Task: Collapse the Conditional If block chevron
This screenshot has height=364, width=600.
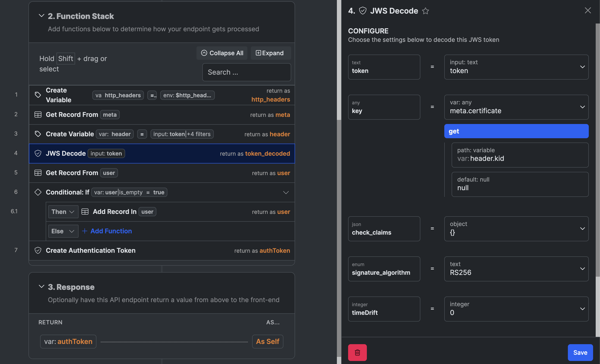Action: (x=286, y=192)
